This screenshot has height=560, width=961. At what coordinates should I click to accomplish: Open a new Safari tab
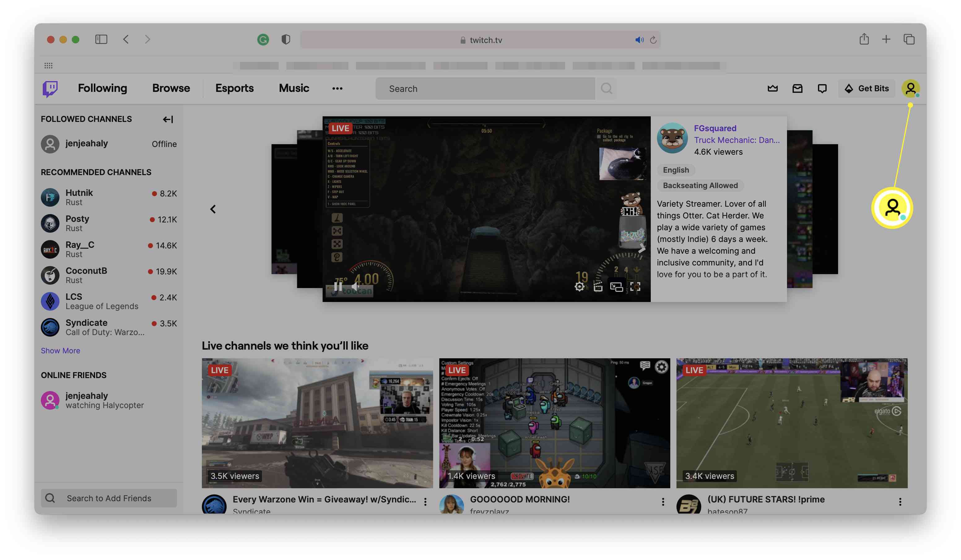[x=886, y=39]
